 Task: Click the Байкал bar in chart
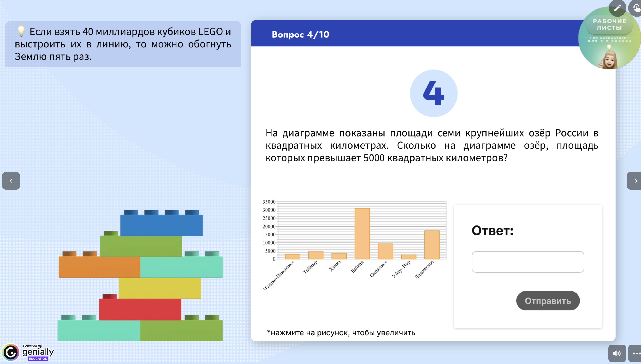[362, 233]
